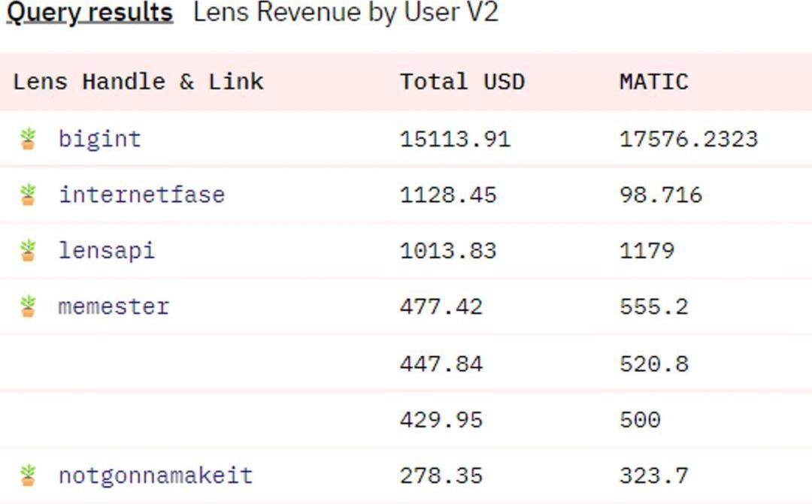The height and width of the screenshot is (504, 812).
Task: Sort by Lens Handle & Link column header
Action: pyautogui.click(x=138, y=81)
